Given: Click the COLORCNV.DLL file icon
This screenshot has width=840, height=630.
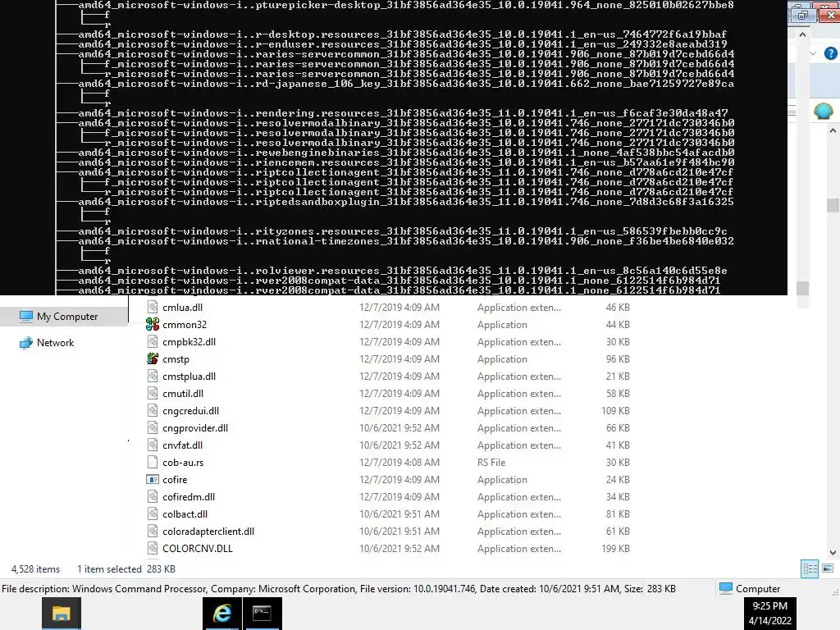Looking at the screenshot, I should pyautogui.click(x=152, y=548).
